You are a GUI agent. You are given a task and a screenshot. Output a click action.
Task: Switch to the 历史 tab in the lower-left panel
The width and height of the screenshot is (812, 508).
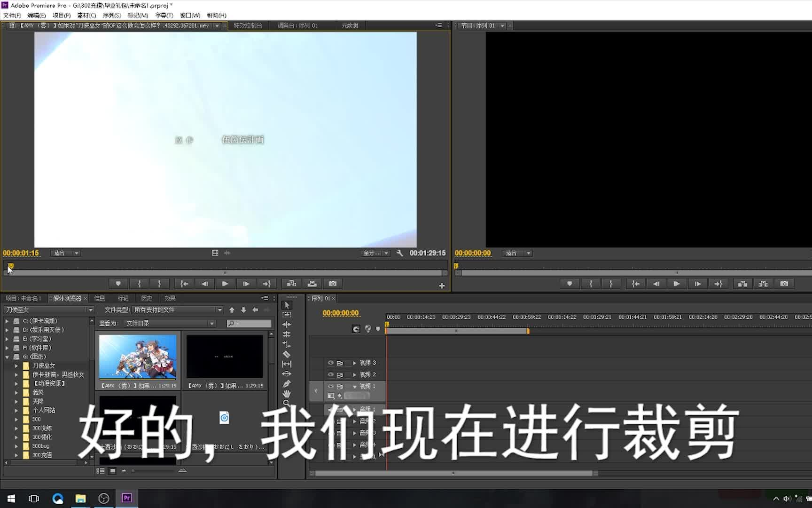coord(147,298)
